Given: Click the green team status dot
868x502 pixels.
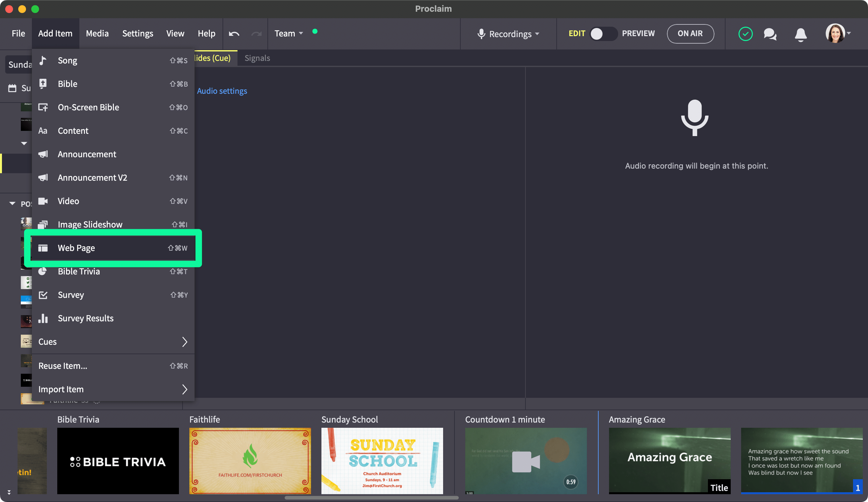Looking at the screenshot, I should (315, 31).
